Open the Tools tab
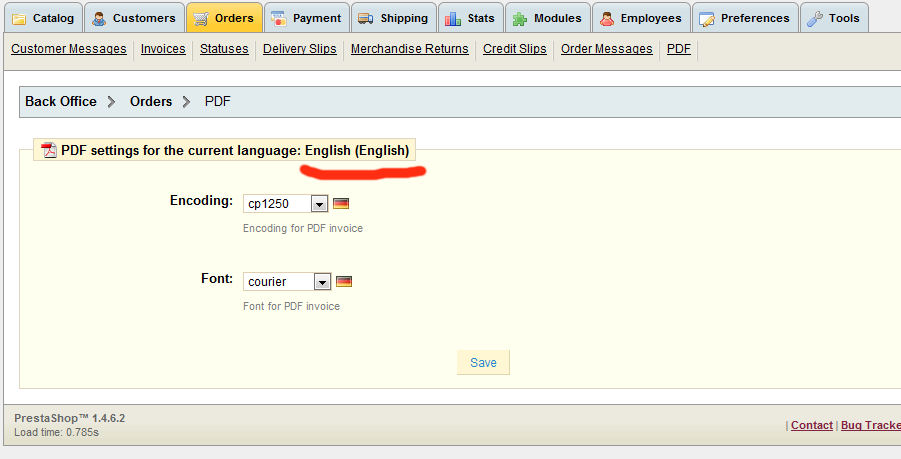The image size is (901, 459). point(834,18)
